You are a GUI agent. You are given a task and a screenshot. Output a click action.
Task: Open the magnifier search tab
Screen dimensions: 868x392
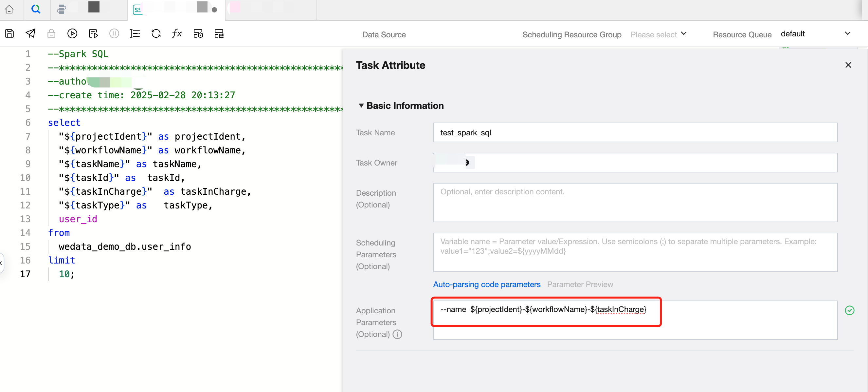point(36,9)
